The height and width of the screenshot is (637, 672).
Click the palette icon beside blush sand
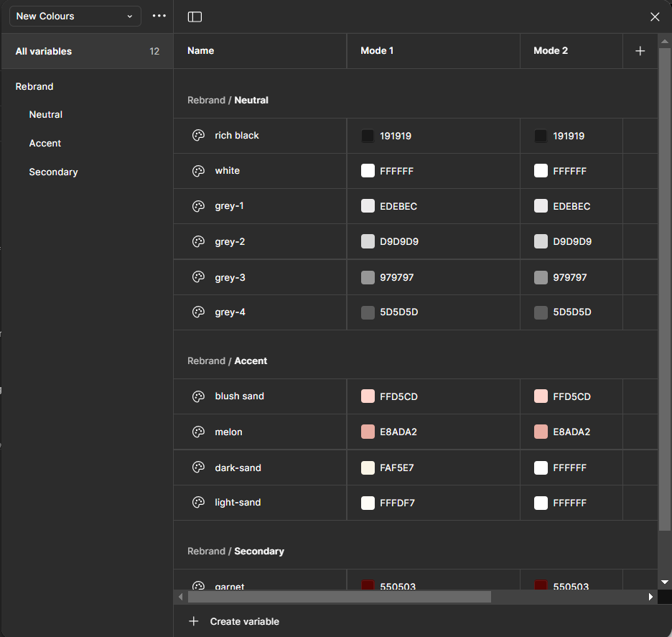point(199,396)
